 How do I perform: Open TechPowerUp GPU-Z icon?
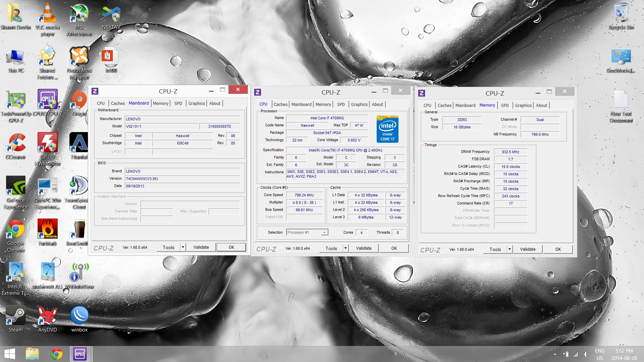coord(16,107)
